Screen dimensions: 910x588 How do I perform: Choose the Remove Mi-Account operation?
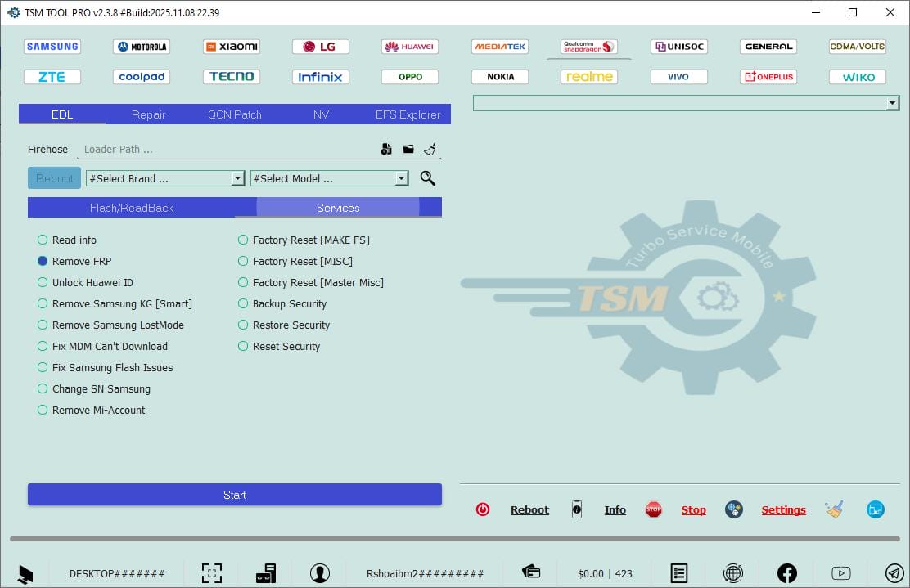(x=42, y=410)
